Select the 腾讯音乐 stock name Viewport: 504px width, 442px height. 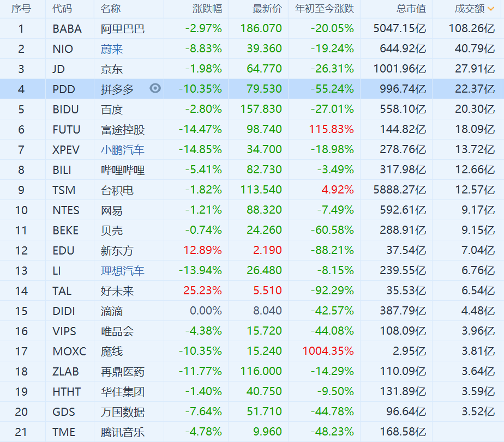click(x=123, y=432)
